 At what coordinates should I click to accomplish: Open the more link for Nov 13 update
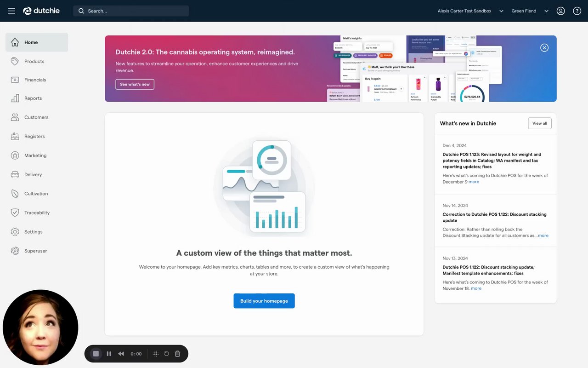(x=476, y=288)
